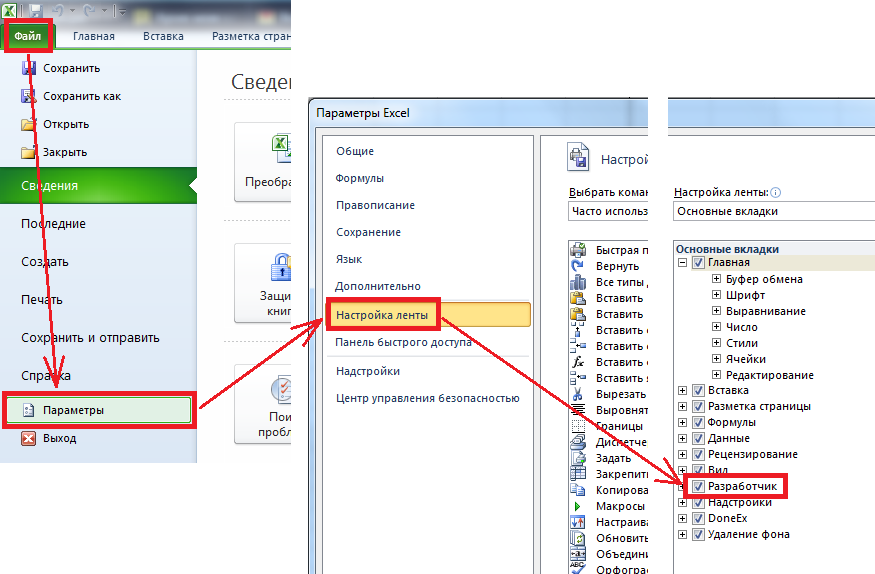The image size is (875, 574).
Task: Click the Защитить книгу lock icon
Action: (281, 268)
